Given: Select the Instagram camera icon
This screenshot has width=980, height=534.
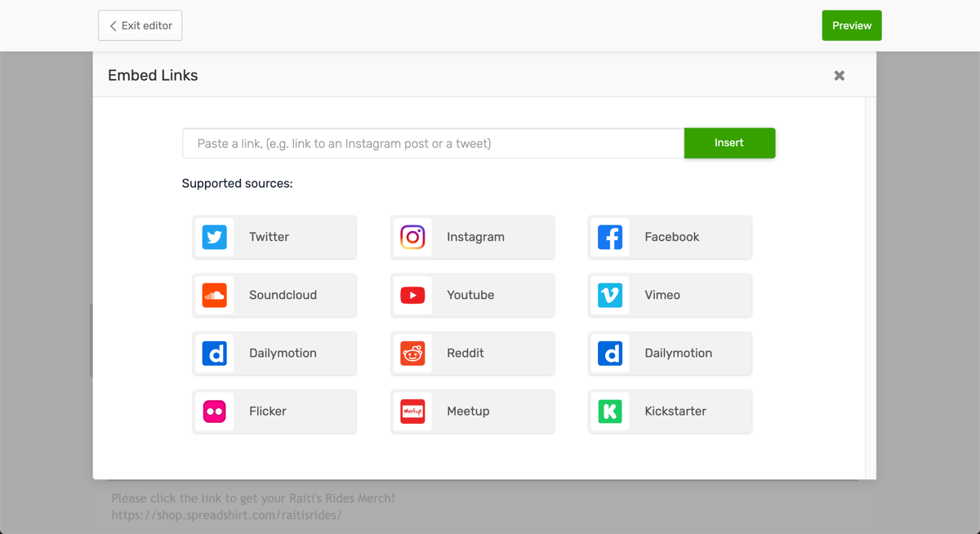Looking at the screenshot, I should point(412,237).
